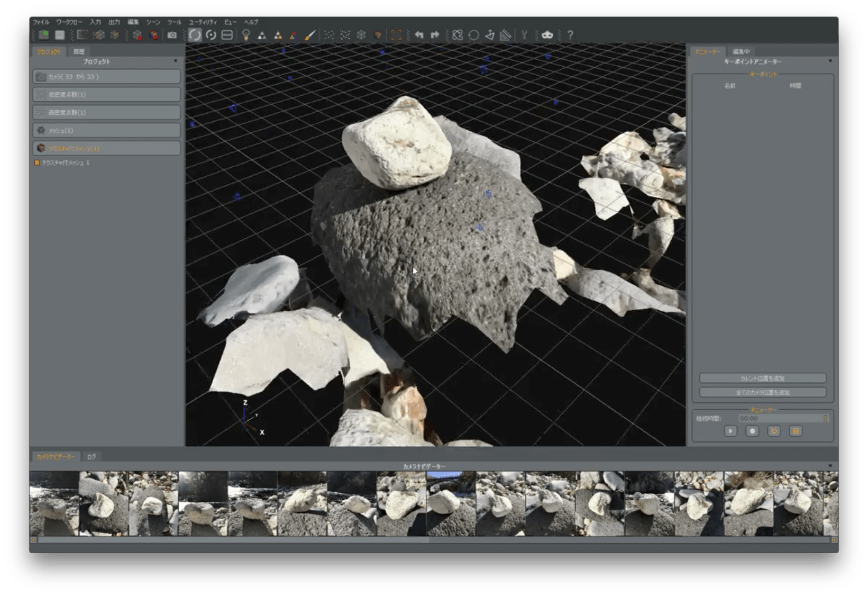Viewport: 868px width, 595px height.
Task: Select the orbit navigation mode icon
Action: 195,35
